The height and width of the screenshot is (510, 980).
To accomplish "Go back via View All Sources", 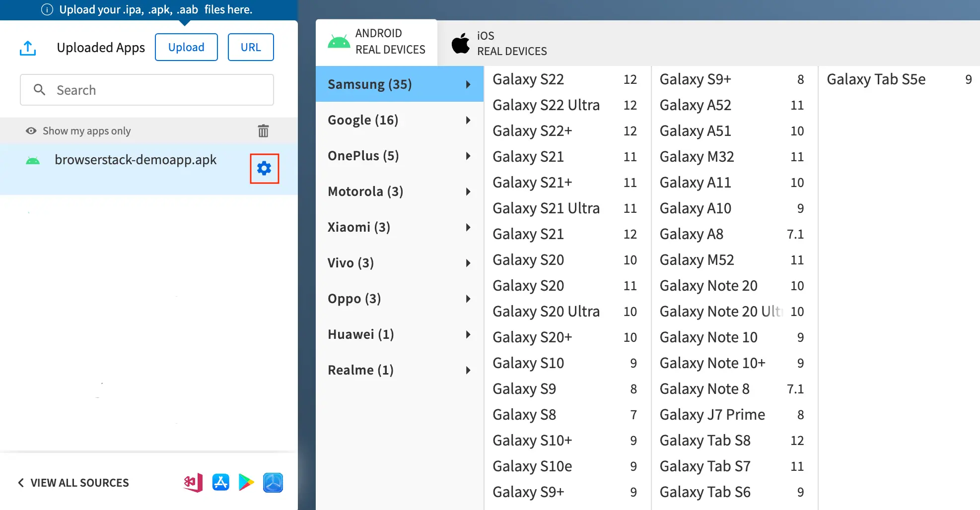I will tap(73, 483).
